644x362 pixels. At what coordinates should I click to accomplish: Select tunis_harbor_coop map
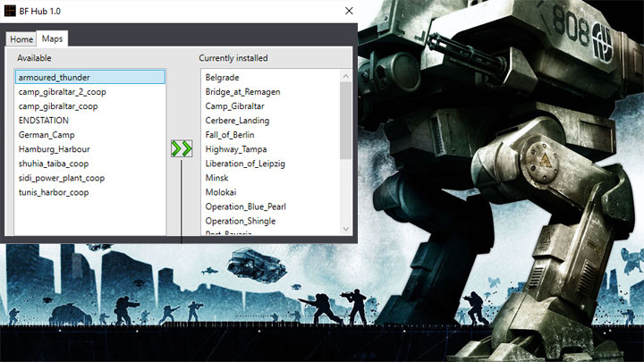[x=90, y=192]
